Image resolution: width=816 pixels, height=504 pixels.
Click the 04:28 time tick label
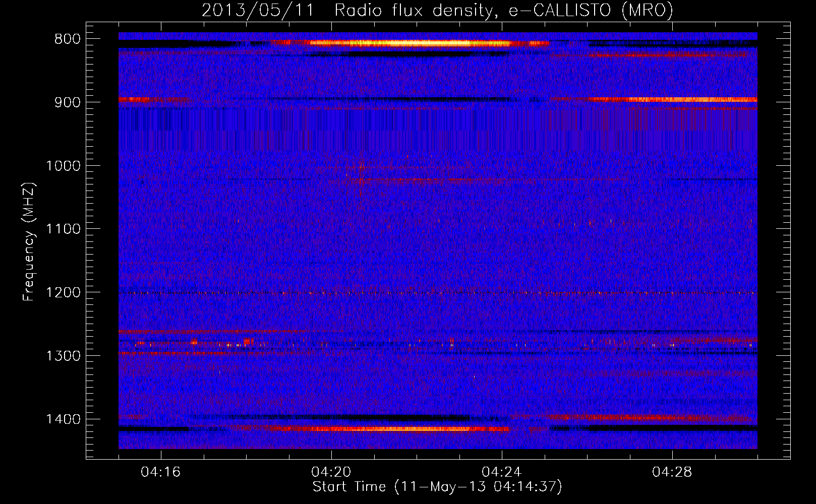coord(672,472)
